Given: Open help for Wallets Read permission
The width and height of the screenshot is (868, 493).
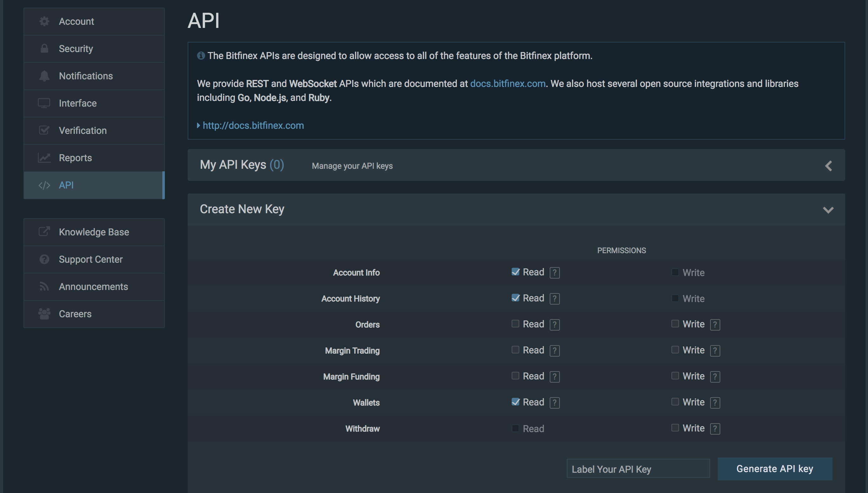Looking at the screenshot, I should click(554, 403).
